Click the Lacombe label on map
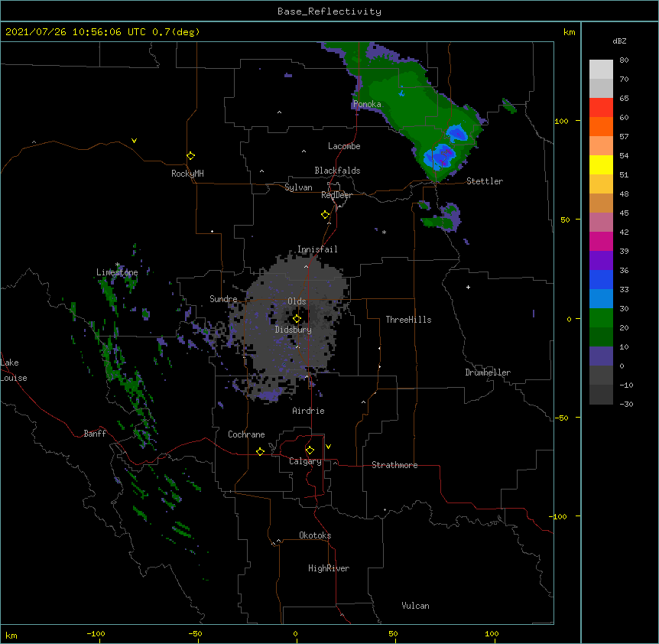Image resolution: width=659 pixels, height=644 pixels. tap(344, 146)
